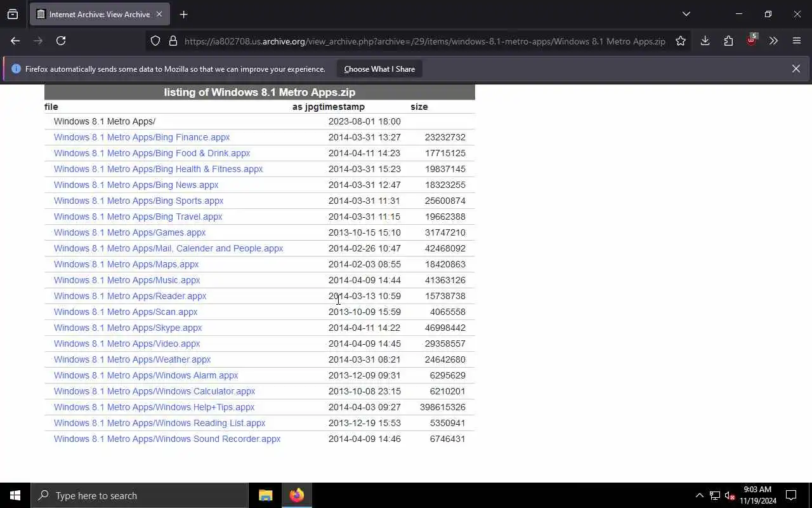Click the Firefox taskbar icon
Image resolution: width=812 pixels, height=508 pixels.
(x=296, y=495)
